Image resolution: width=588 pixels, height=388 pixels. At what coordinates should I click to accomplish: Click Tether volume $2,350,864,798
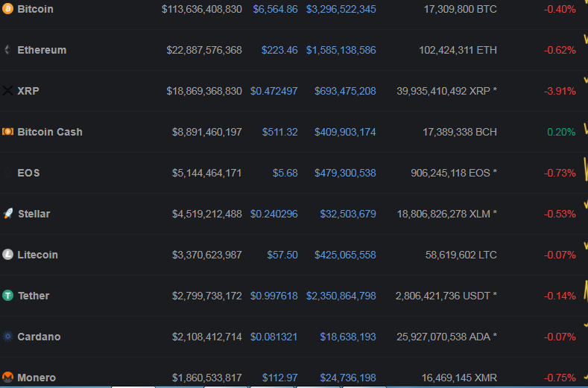coord(341,296)
